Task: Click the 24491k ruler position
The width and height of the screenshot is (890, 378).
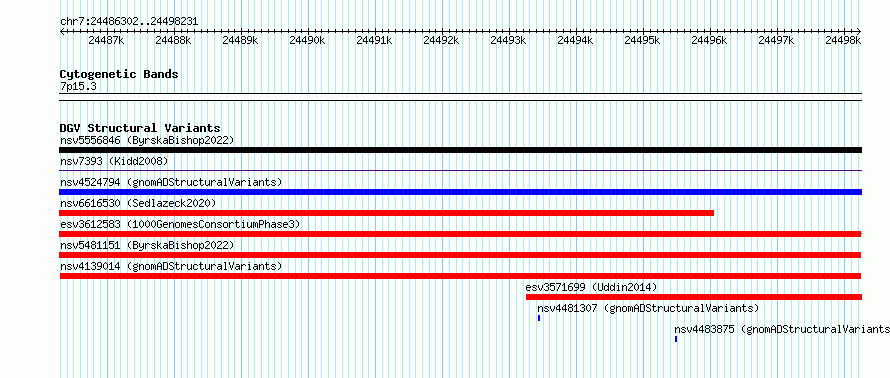Action: pyautogui.click(x=374, y=40)
